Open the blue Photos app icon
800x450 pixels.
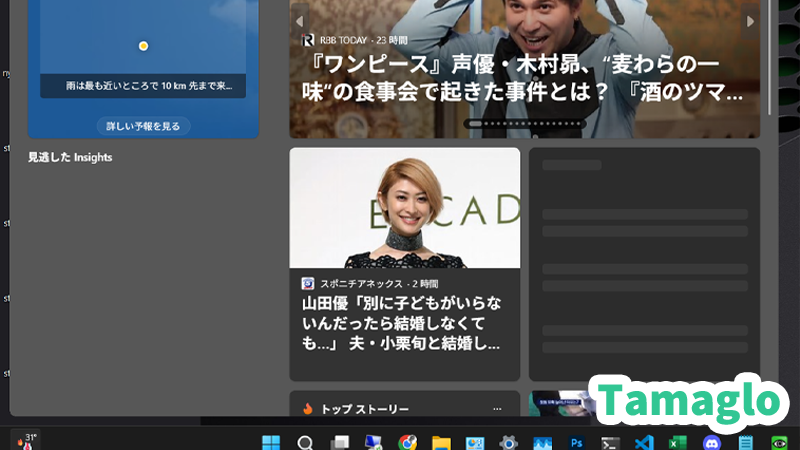(542, 442)
